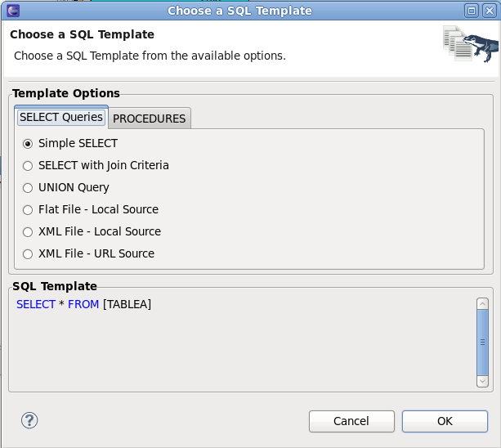Click the Eclipse window menu icon

pyautogui.click(x=11, y=11)
